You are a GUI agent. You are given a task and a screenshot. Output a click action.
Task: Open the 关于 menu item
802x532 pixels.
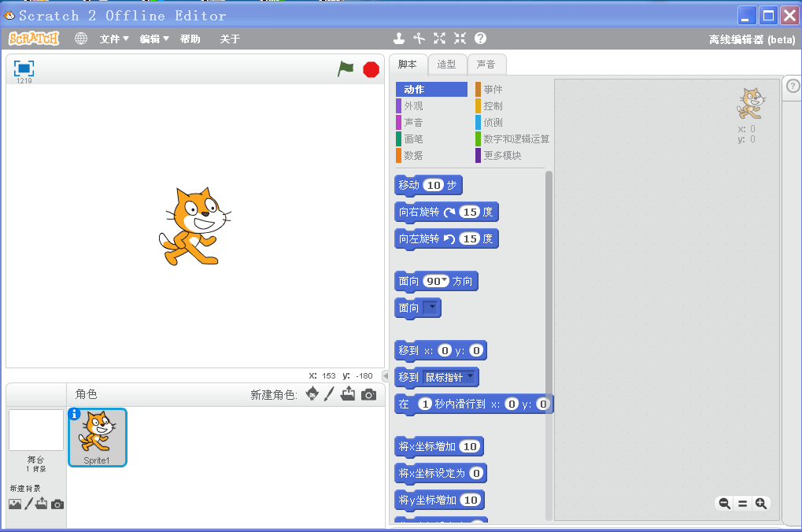pyautogui.click(x=230, y=39)
